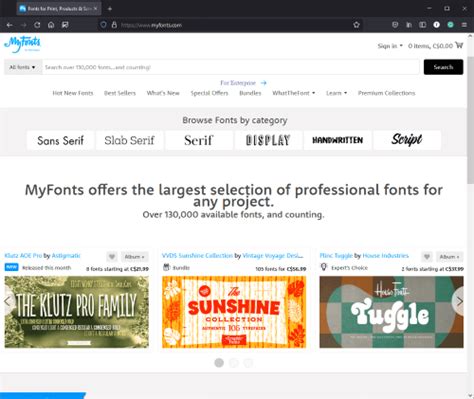Open the All fonts dropdown
The width and height of the screenshot is (474, 399).
pos(22,67)
